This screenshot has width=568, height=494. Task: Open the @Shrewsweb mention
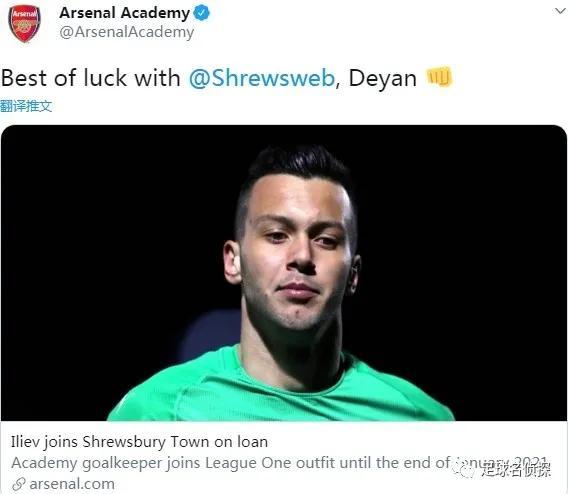(262, 78)
